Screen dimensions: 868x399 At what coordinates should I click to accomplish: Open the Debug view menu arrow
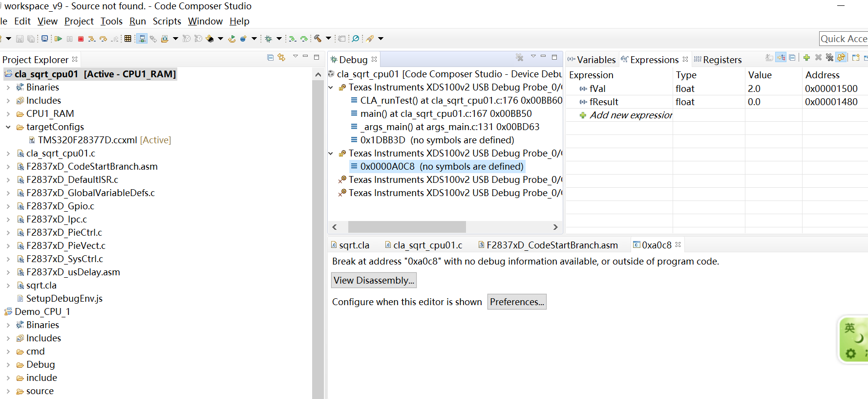[x=533, y=57]
